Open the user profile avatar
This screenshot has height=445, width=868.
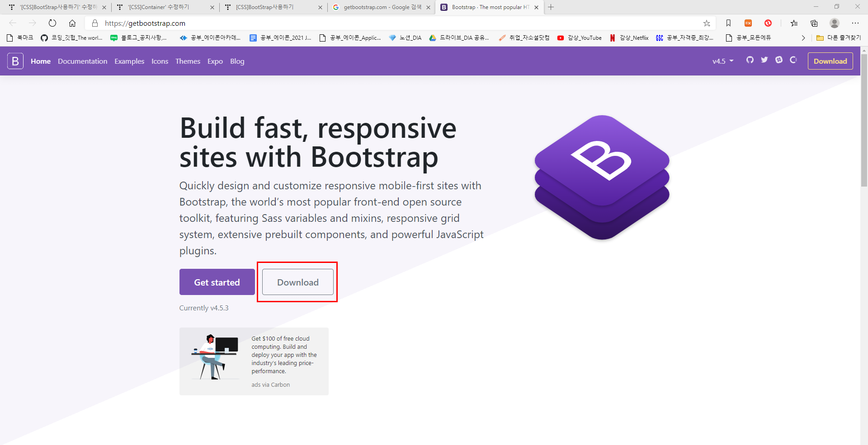835,23
